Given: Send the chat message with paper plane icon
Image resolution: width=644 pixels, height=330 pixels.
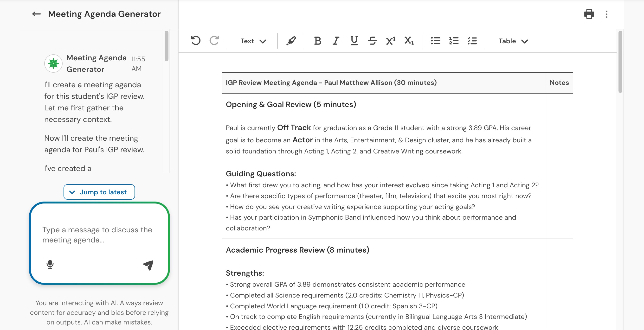Looking at the screenshot, I should tap(148, 265).
